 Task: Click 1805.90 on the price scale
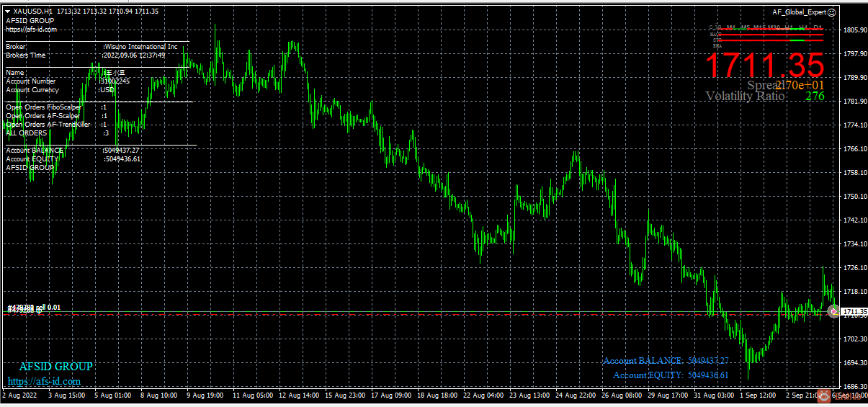pos(854,30)
